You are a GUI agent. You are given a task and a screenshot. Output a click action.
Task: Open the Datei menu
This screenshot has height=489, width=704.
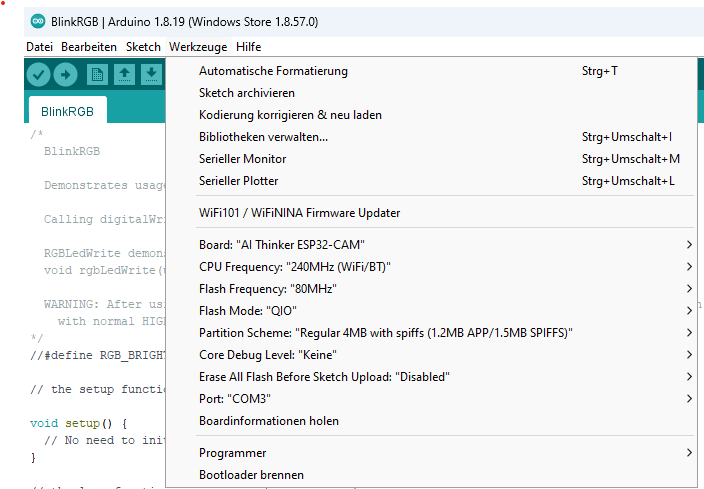point(39,47)
